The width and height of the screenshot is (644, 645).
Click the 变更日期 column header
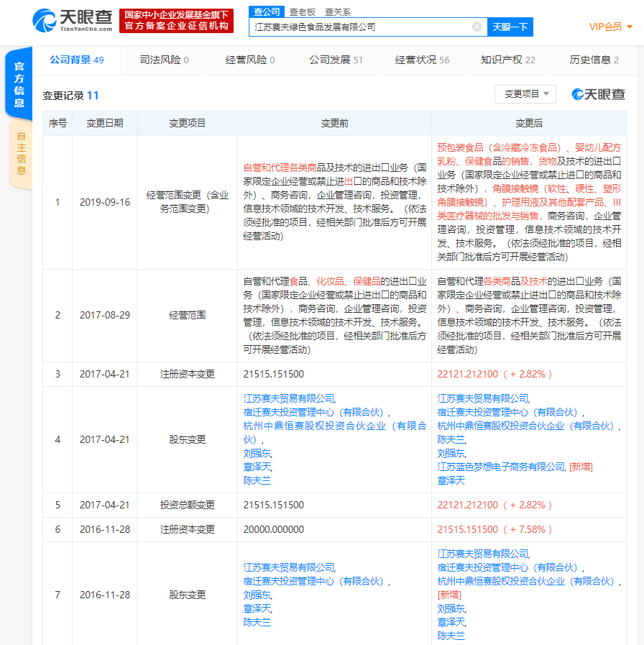pyautogui.click(x=105, y=124)
